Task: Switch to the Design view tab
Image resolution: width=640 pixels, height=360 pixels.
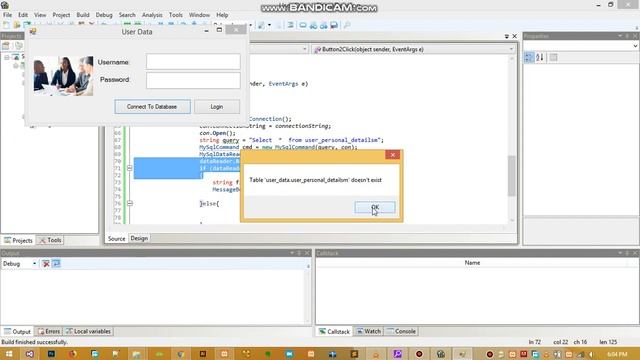Action: (x=139, y=238)
